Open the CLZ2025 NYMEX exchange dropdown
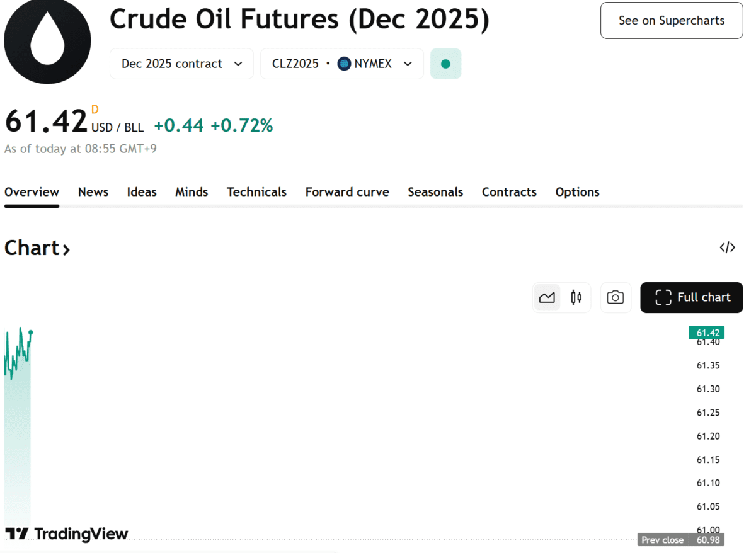Screen dimensions: 756x553 [x=341, y=63]
